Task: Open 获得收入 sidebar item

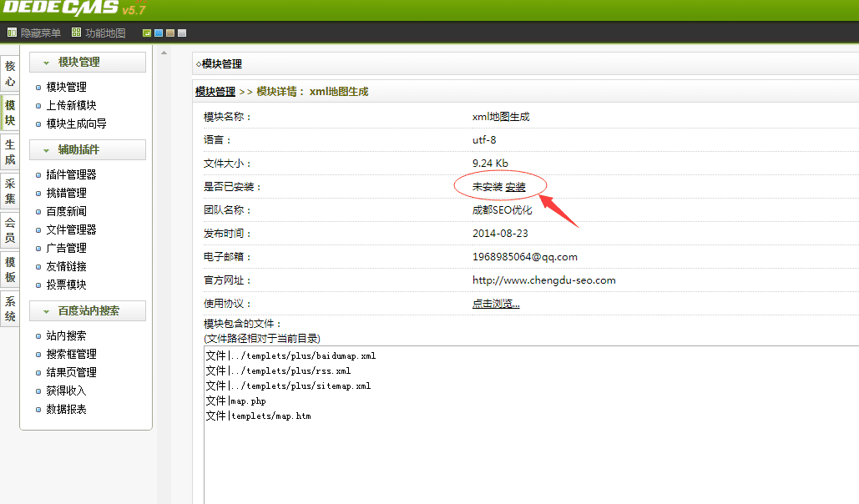Action: (66, 391)
